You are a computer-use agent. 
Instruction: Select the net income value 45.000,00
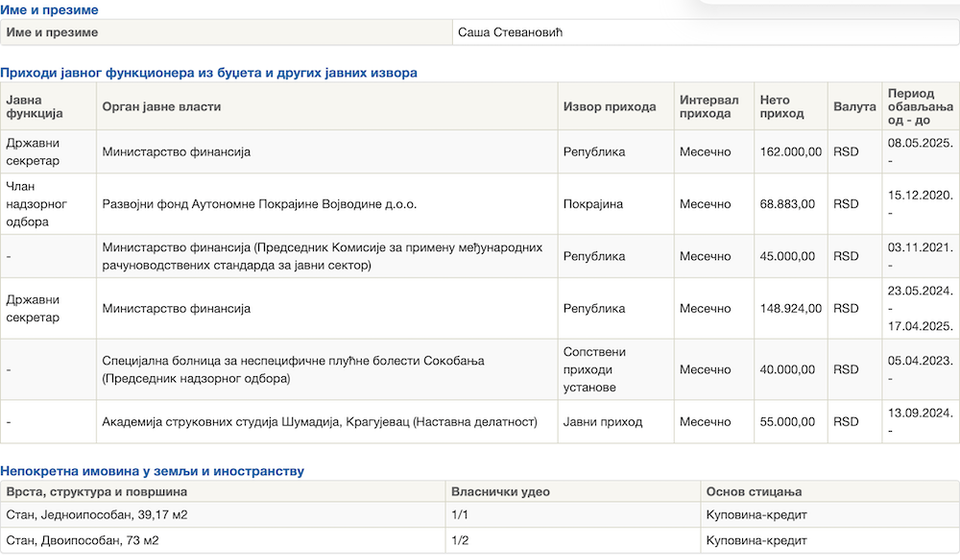coord(787,256)
